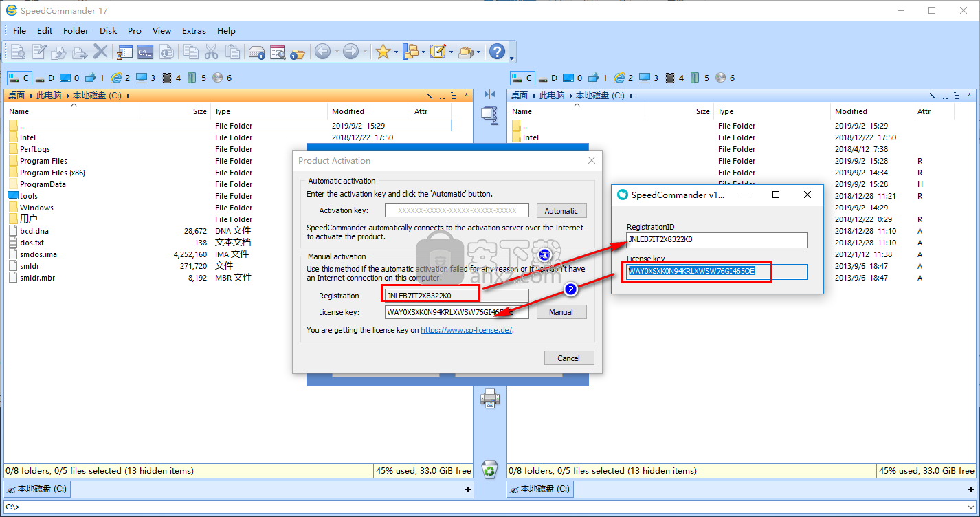This screenshot has width=980, height=517.
Task: Open the Disk menu
Action: 108,30
